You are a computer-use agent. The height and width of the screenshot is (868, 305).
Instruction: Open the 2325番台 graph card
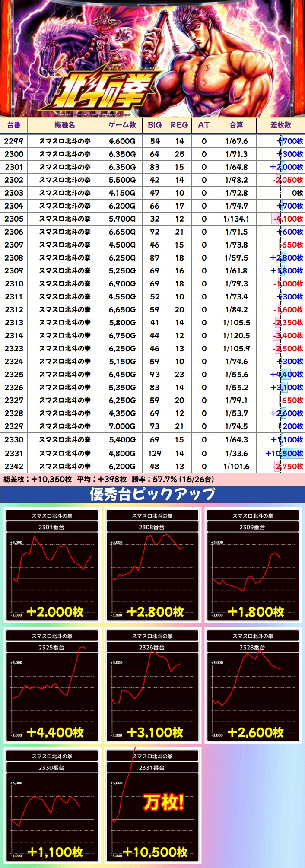(52, 686)
